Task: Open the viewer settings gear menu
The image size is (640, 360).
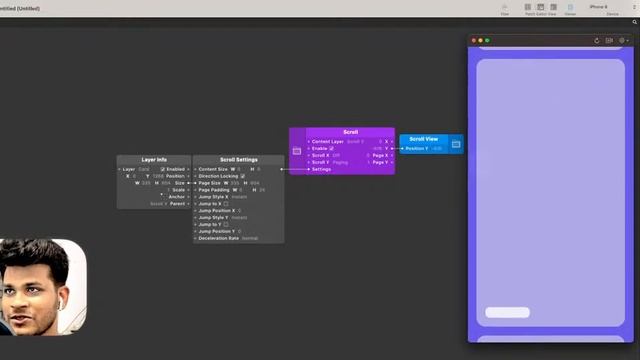Action: tap(623, 40)
